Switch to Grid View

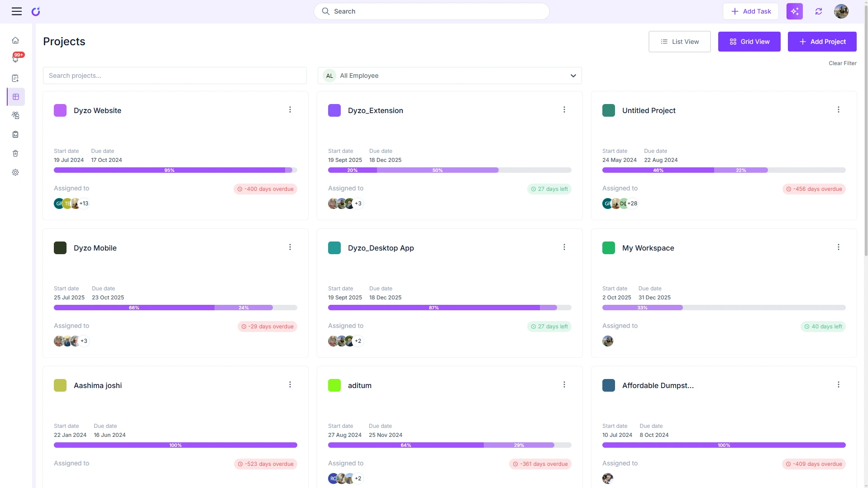pos(749,42)
